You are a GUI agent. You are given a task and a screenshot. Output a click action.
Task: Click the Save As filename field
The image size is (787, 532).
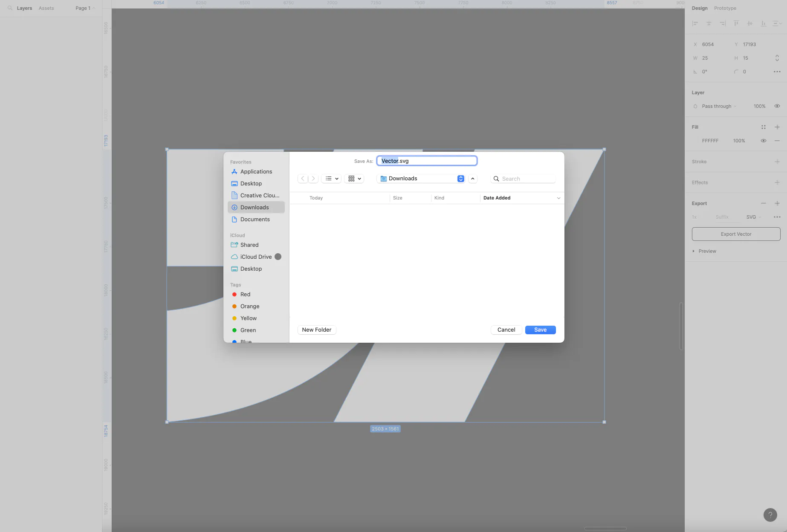pyautogui.click(x=427, y=161)
